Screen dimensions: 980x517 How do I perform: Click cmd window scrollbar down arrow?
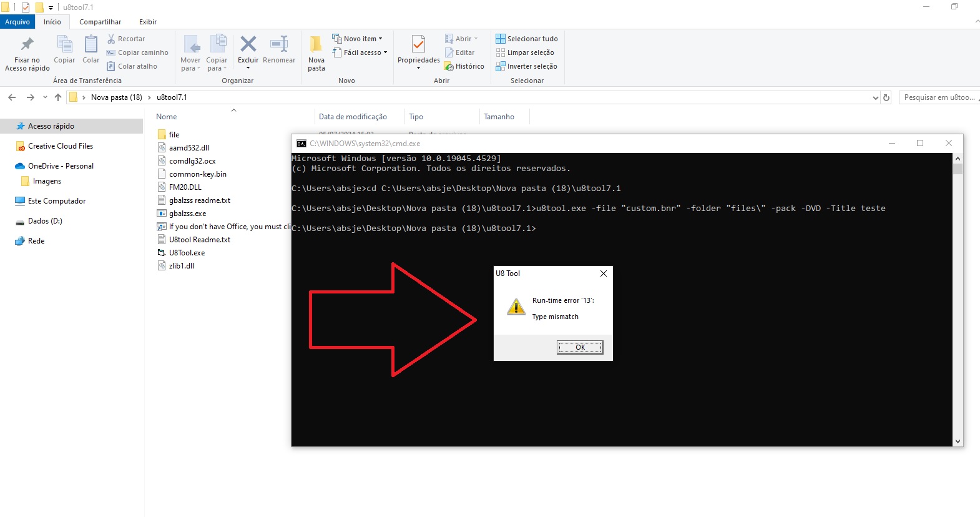coord(958,441)
